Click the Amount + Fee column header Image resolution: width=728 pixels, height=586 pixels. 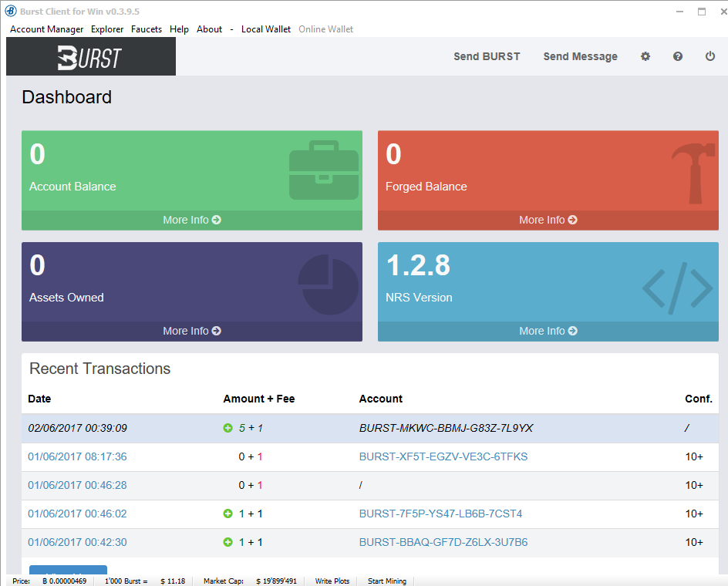tap(259, 399)
